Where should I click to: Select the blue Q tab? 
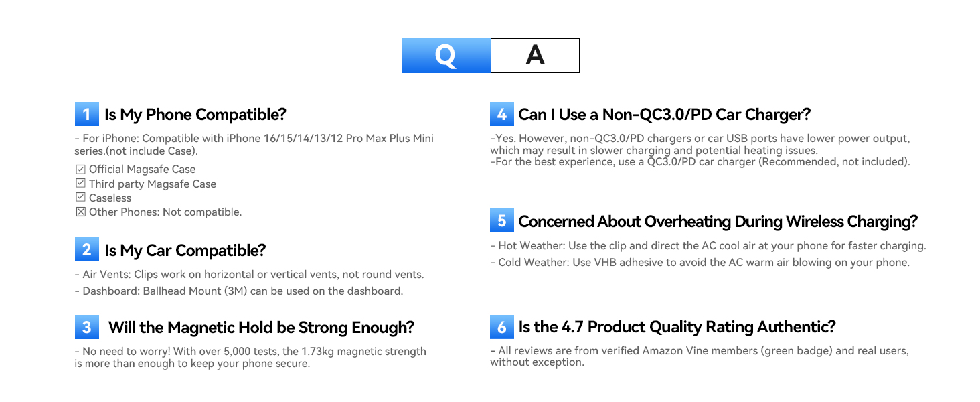coord(446,56)
